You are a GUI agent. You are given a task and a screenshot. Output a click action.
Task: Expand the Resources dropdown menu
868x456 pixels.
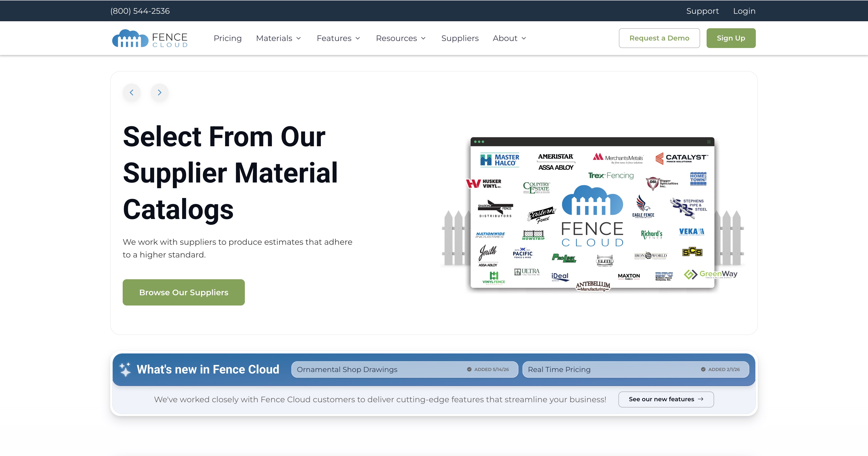401,38
